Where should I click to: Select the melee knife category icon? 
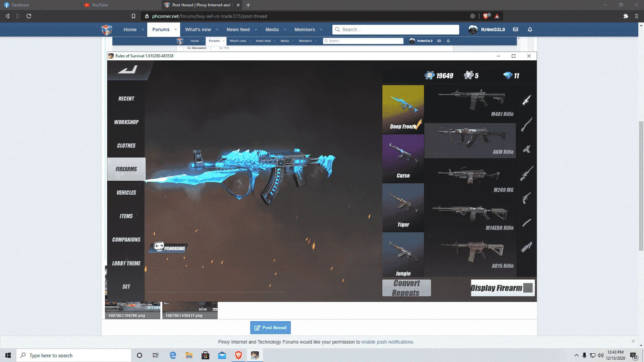(x=527, y=223)
